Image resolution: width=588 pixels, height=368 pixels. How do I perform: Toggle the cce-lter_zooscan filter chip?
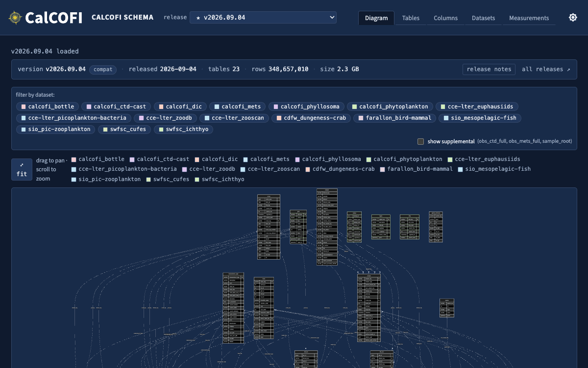[234, 118]
